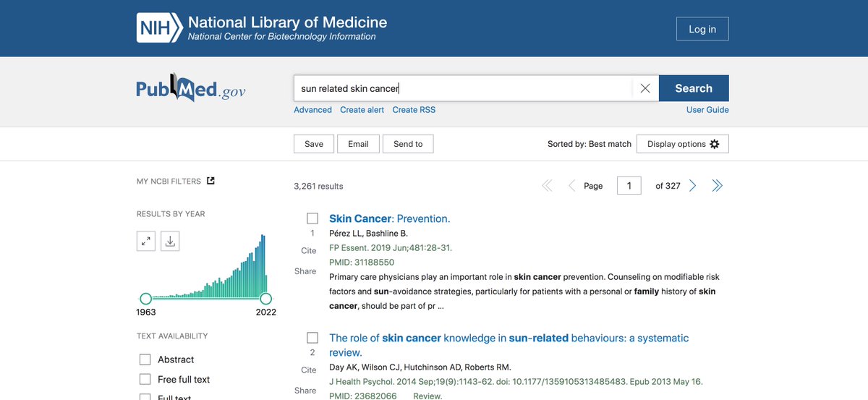Expand the Send to menu

click(408, 144)
